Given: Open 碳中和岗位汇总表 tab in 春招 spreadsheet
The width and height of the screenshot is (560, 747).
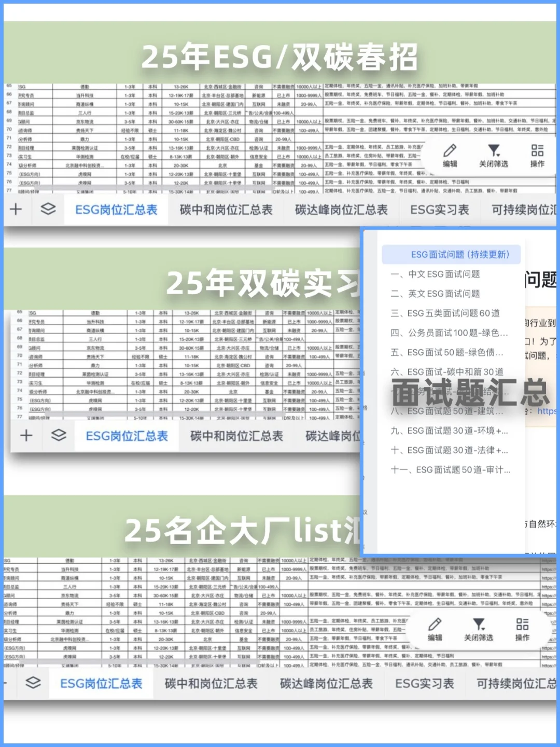Looking at the screenshot, I should click(226, 210).
